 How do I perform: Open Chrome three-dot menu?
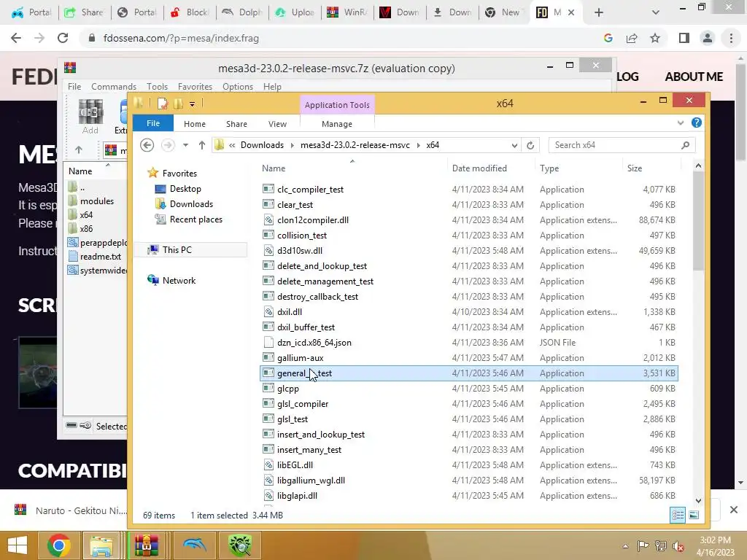(731, 38)
